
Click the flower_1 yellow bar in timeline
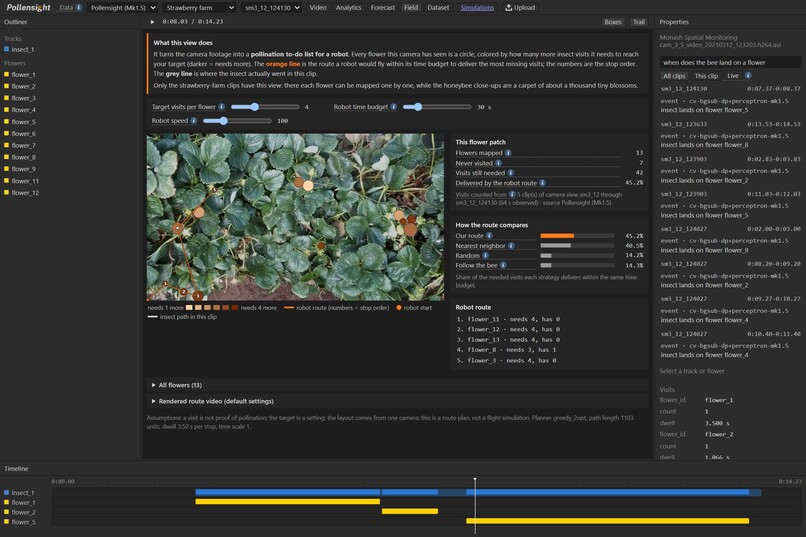(x=287, y=502)
